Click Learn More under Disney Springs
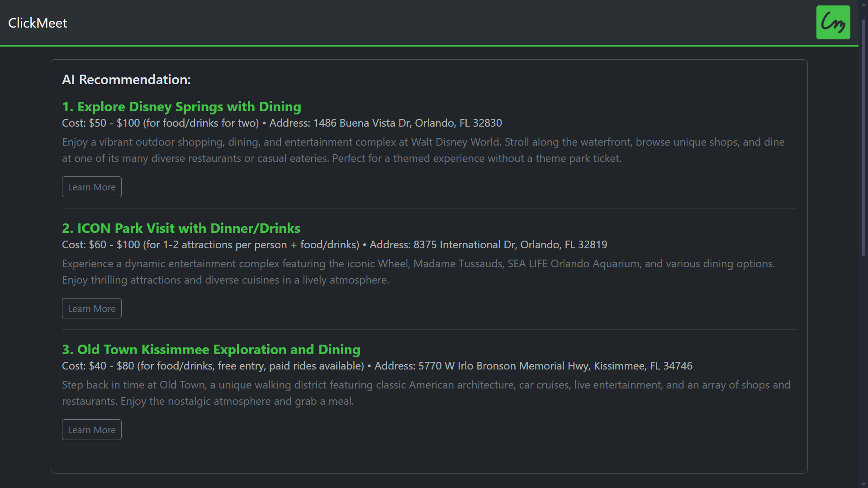868x488 pixels. tap(92, 187)
